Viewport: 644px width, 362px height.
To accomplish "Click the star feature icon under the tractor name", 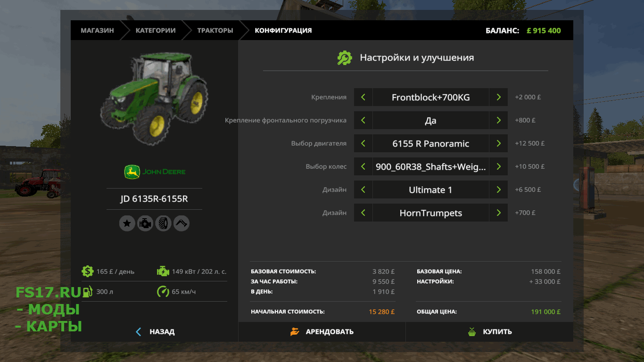I will pos(127,223).
